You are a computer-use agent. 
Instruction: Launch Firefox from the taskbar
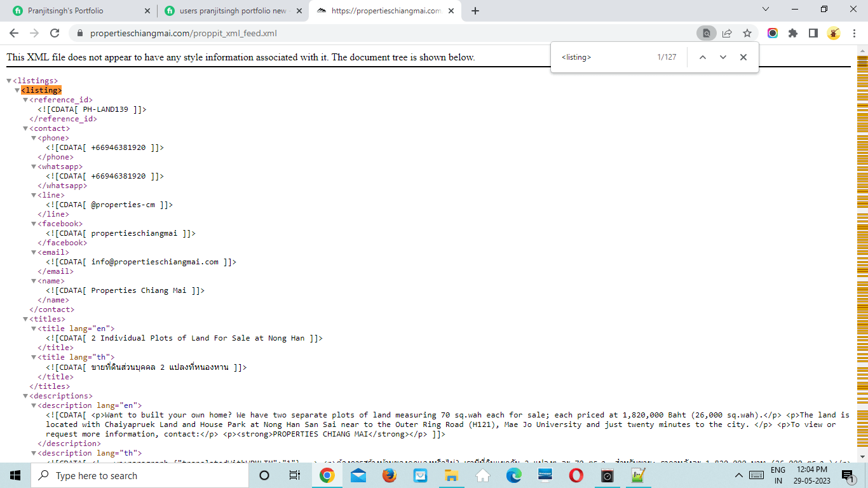[x=389, y=475]
